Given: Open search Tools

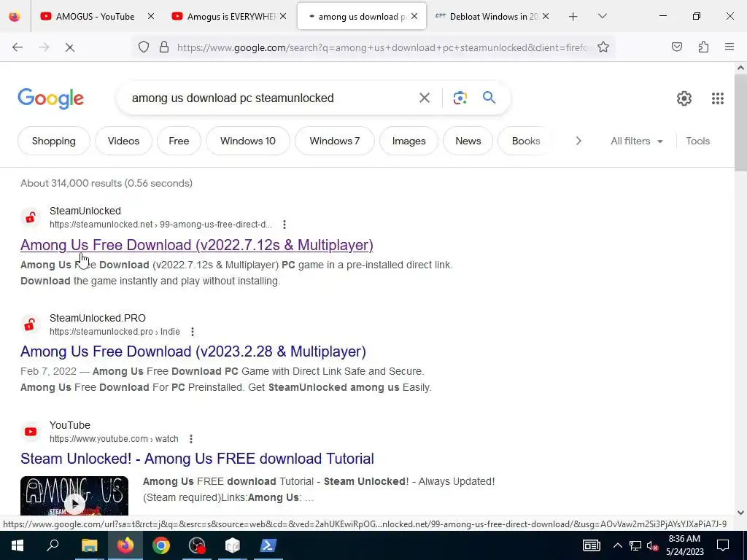Looking at the screenshot, I should (x=697, y=141).
